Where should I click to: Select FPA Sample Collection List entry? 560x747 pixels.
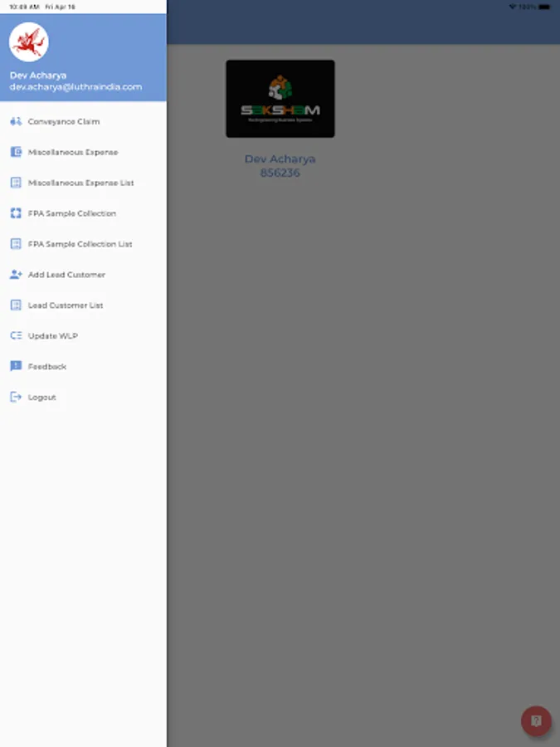tap(83, 244)
